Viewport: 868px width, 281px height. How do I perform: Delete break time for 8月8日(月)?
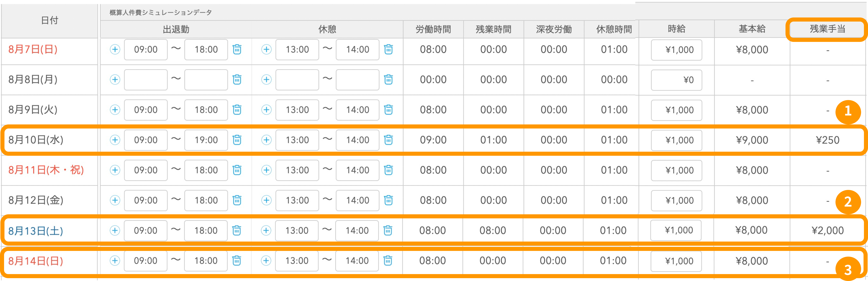(x=388, y=80)
